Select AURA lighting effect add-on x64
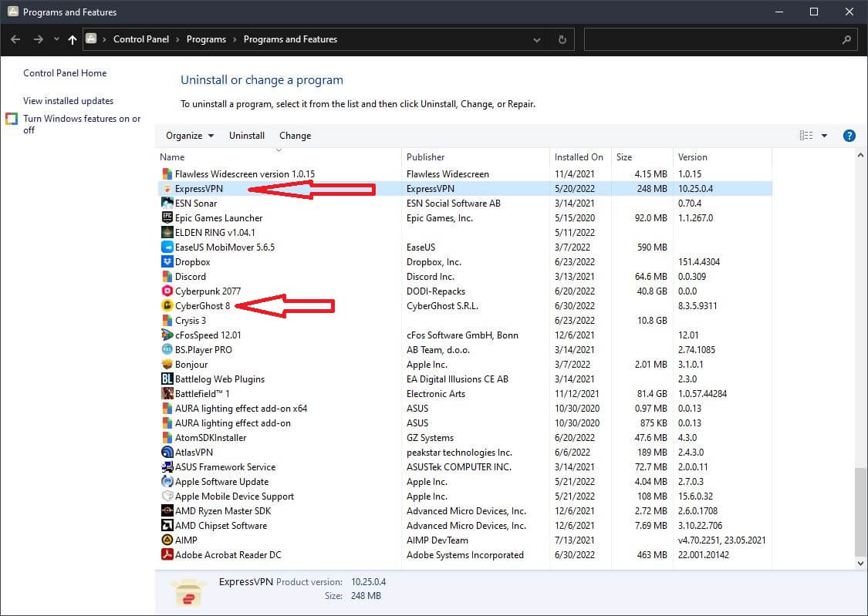Viewport: 868px width, 616px height. coord(464,408)
